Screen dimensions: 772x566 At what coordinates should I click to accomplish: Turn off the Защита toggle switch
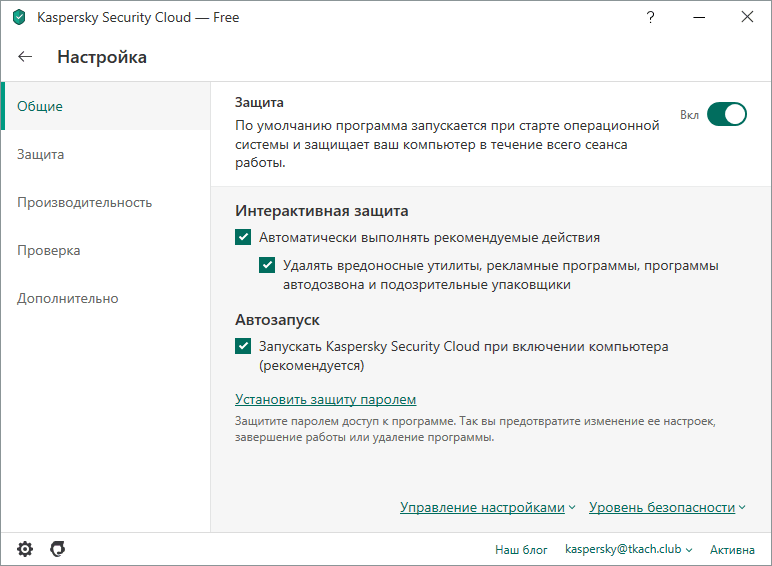point(727,114)
